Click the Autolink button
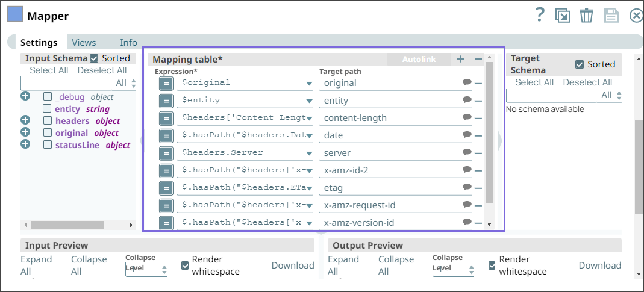Image resolution: width=644 pixels, height=292 pixels. click(x=418, y=59)
